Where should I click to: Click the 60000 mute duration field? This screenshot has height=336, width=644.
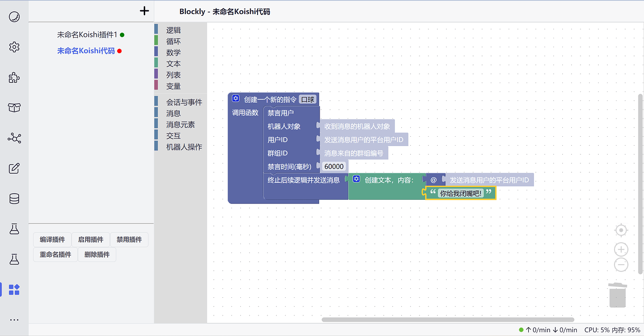[x=334, y=167]
